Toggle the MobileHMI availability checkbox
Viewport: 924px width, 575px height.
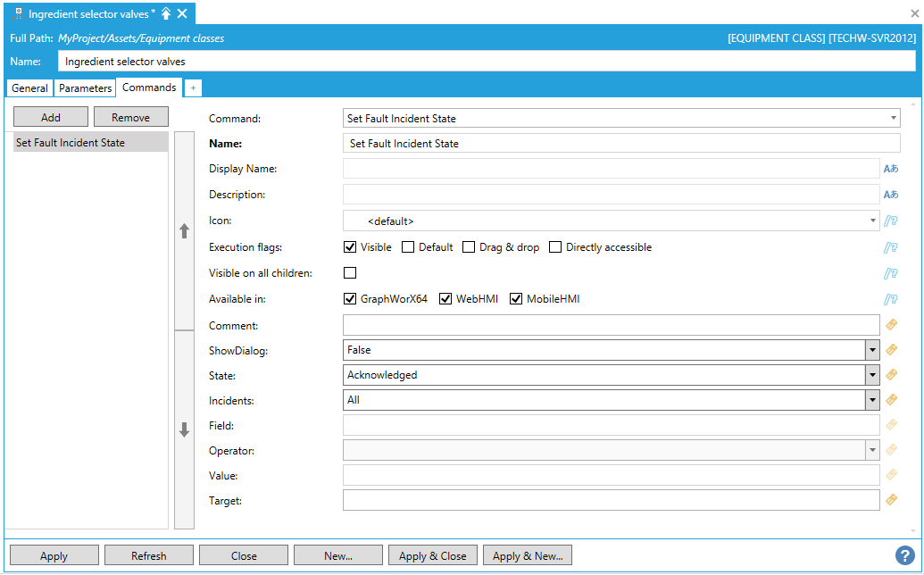point(516,299)
